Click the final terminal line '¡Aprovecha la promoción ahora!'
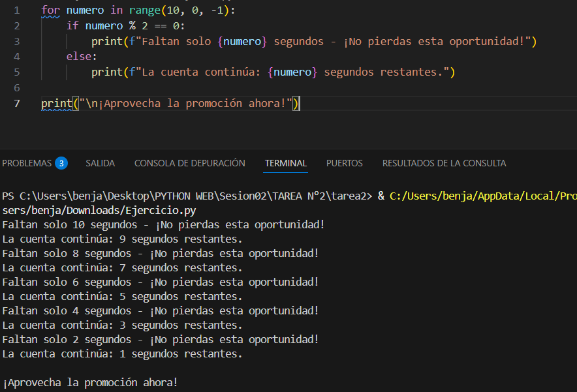The image size is (577, 392). tap(90, 383)
